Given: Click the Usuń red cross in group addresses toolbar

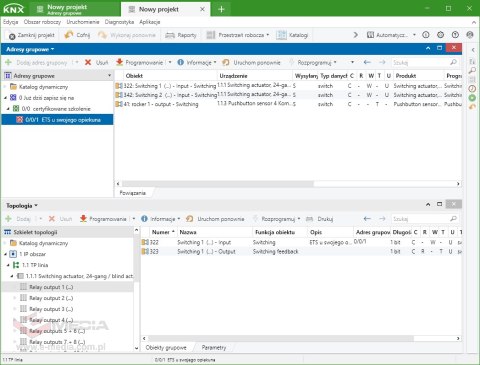Looking at the screenshot, I should point(88,62).
